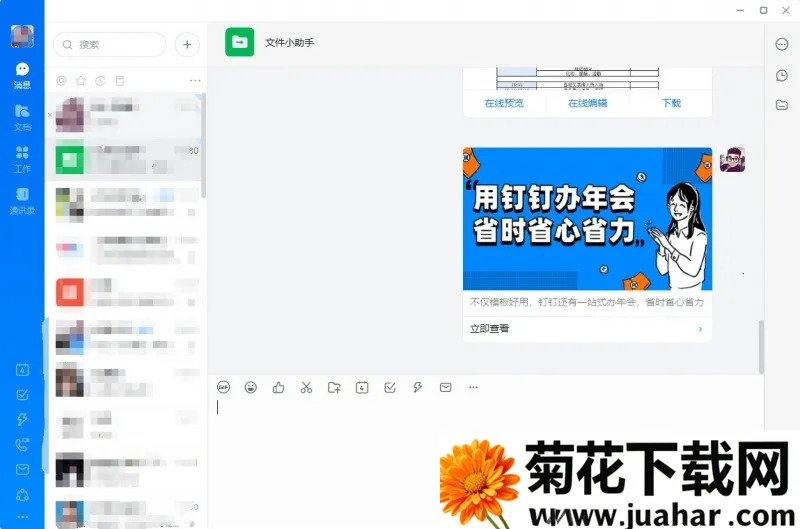800x529 pixels.
Task: Show more sidebar apps via bottom three dots
Action: (22, 517)
